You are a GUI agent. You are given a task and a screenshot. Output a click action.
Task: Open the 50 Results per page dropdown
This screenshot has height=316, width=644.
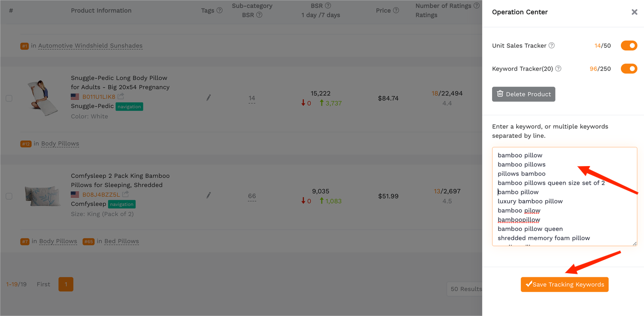pyautogui.click(x=465, y=289)
